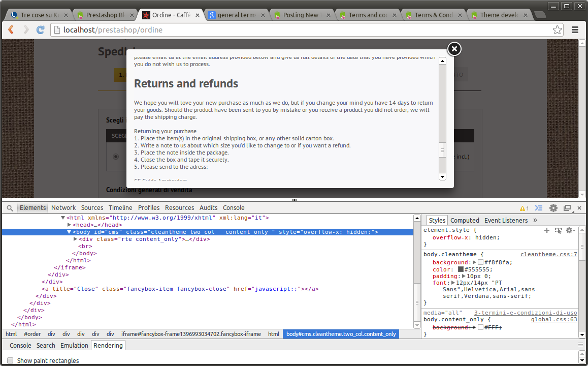Click the 'overflow-x: hidden;' element style declaration
588x366 pixels.
coord(466,237)
